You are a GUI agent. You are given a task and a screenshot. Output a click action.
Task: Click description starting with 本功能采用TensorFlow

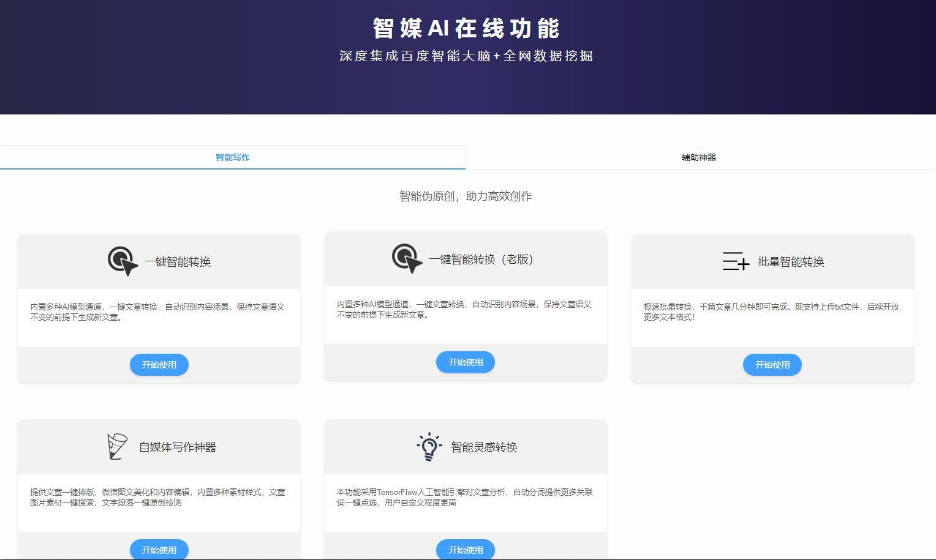click(464, 497)
